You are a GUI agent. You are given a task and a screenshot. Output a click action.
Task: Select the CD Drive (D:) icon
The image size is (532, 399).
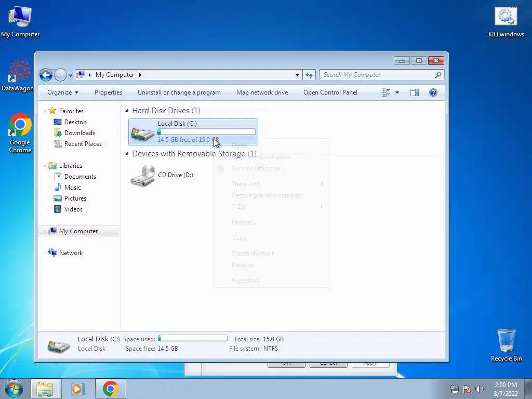[143, 175]
